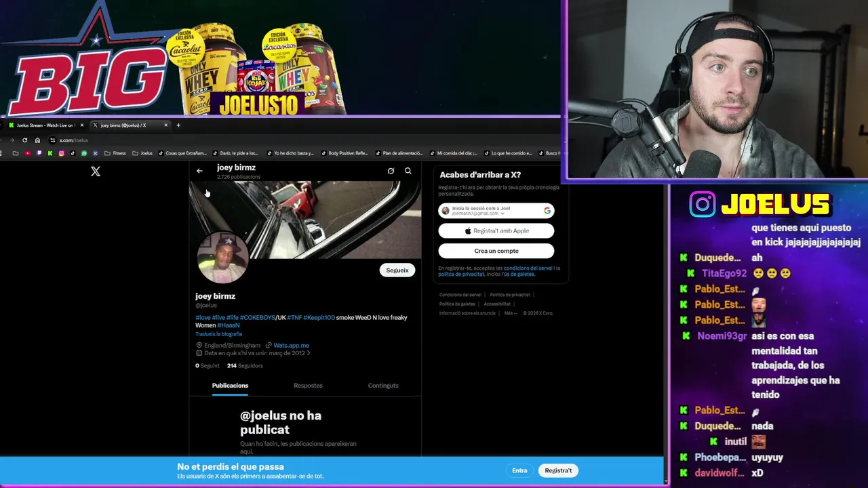The width and height of the screenshot is (868, 488).
Task: Select the Respostes tab
Action: pyautogui.click(x=308, y=386)
